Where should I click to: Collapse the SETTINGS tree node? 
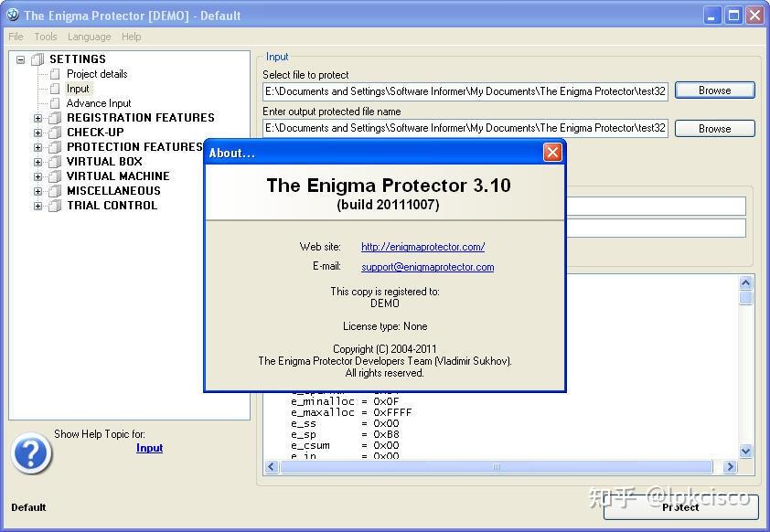point(20,59)
